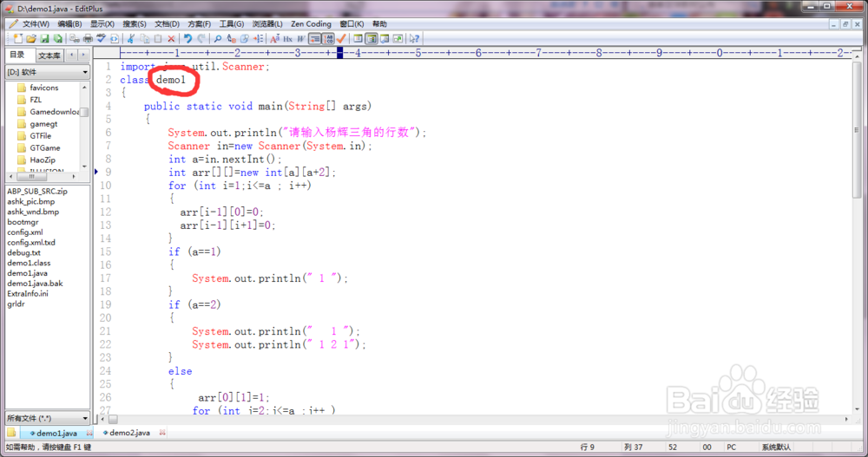This screenshot has width=868, height=457.
Task: Click the Set Font icon
Action: click(274, 38)
